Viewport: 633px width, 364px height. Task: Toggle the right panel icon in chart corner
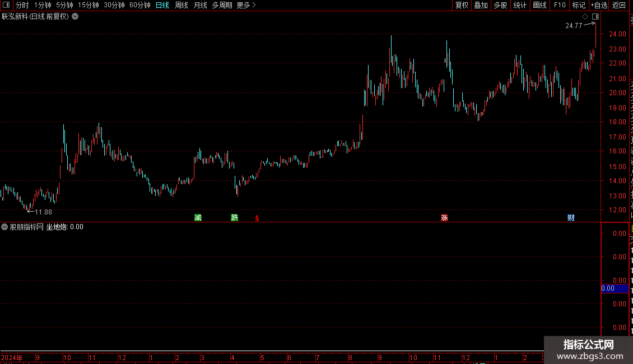click(x=595, y=17)
